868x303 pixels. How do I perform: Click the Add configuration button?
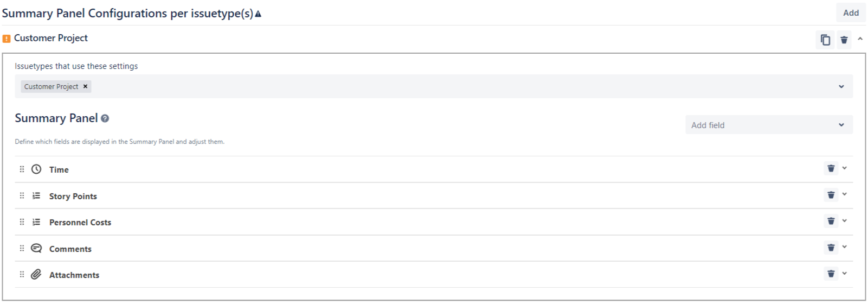[851, 13]
